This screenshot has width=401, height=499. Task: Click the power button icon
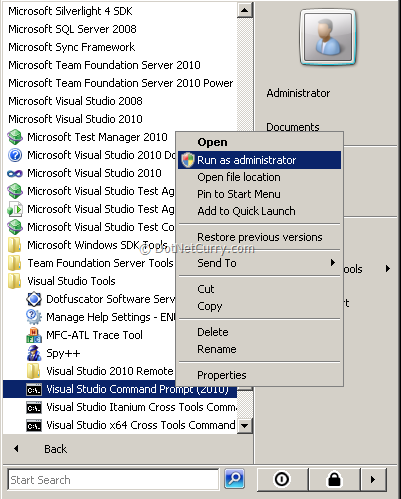pos(282,479)
